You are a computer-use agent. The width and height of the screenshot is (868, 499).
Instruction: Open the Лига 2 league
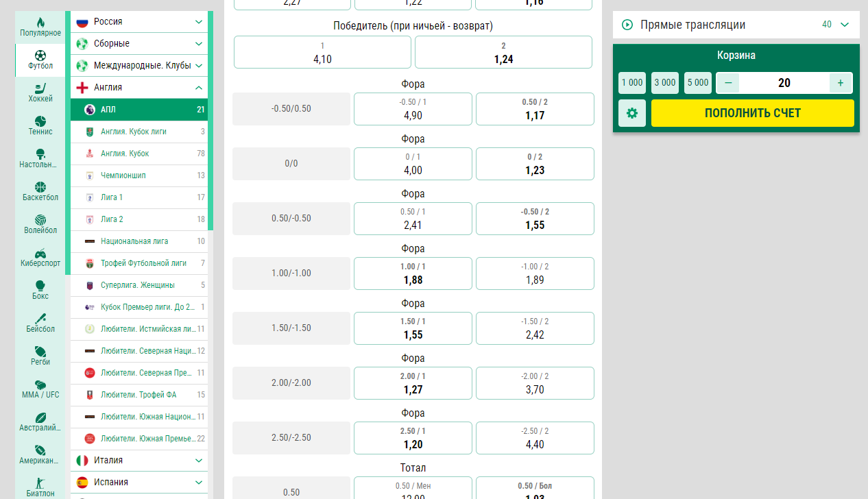(x=139, y=219)
